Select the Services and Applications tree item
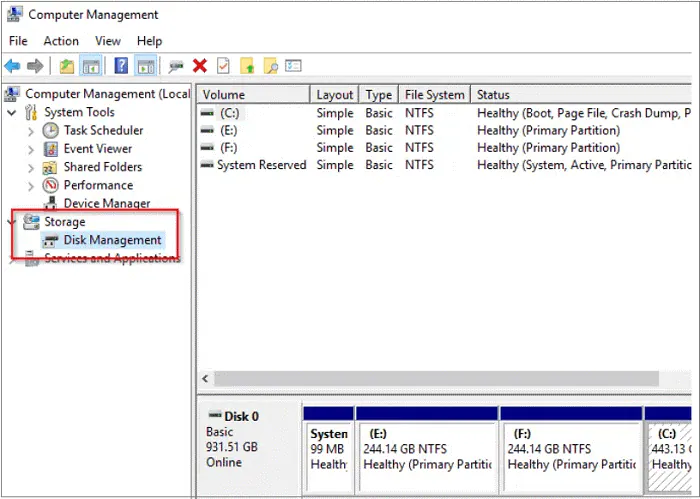This screenshot has width=700, height=499. click(x=112, y=258)
